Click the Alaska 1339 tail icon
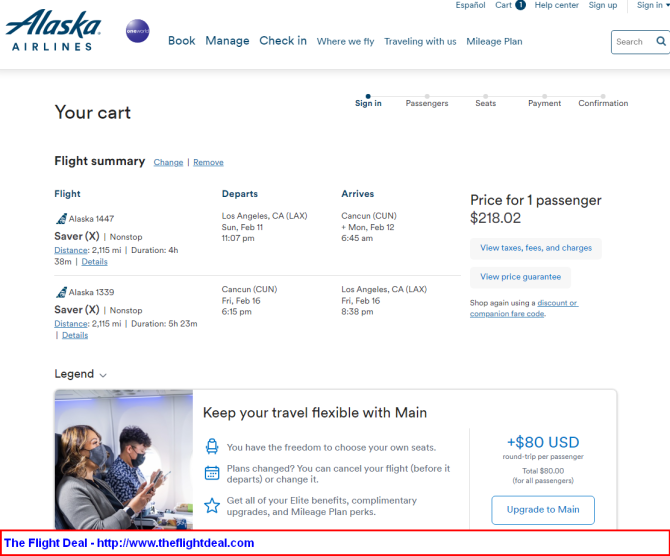This screenshot has width=670, height=556. tap(61, 292)
